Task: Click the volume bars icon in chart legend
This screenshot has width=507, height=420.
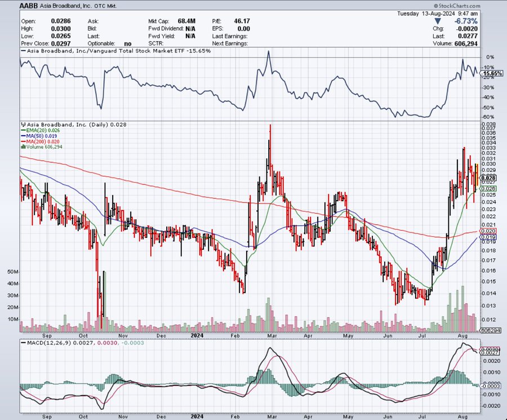Action: point(23,147)
